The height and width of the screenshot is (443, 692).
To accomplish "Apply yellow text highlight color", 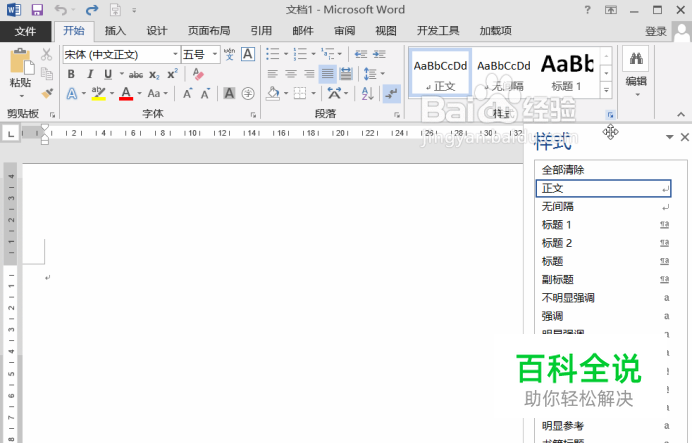I will click(x=98, y=94).
